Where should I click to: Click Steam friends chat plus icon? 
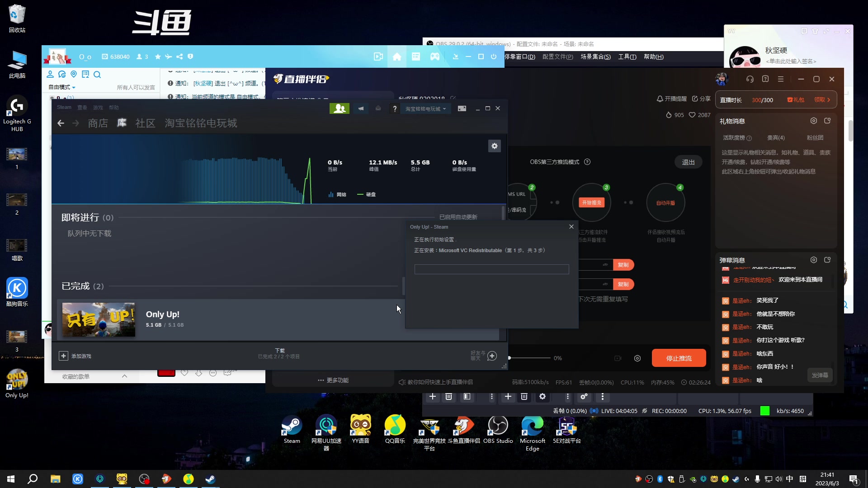click(492, 356)
